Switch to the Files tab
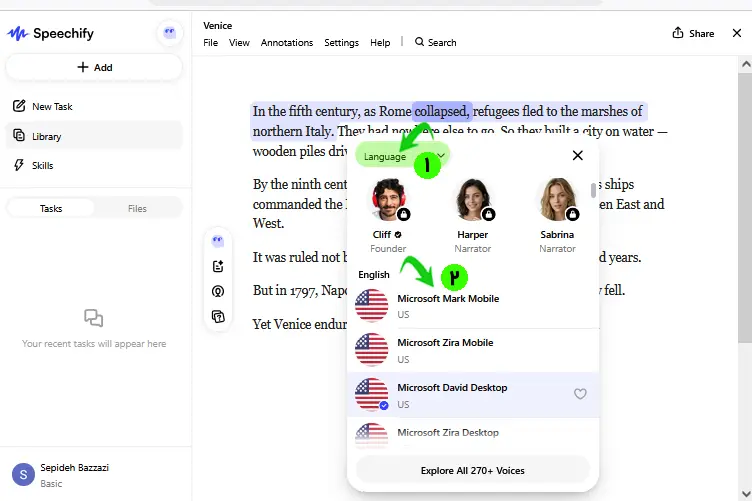The image size is (752, 501). [x=137, y=209]
